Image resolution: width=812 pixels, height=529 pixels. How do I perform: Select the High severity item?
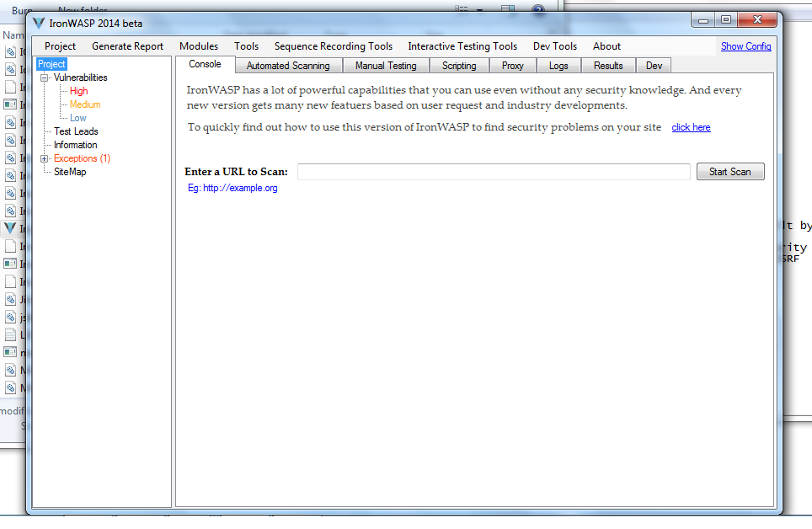click(77, 90)
